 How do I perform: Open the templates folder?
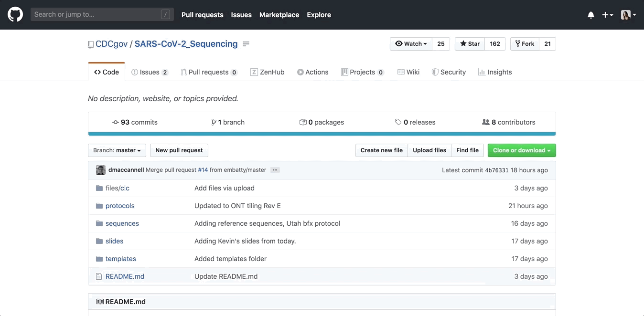point(121,259)
